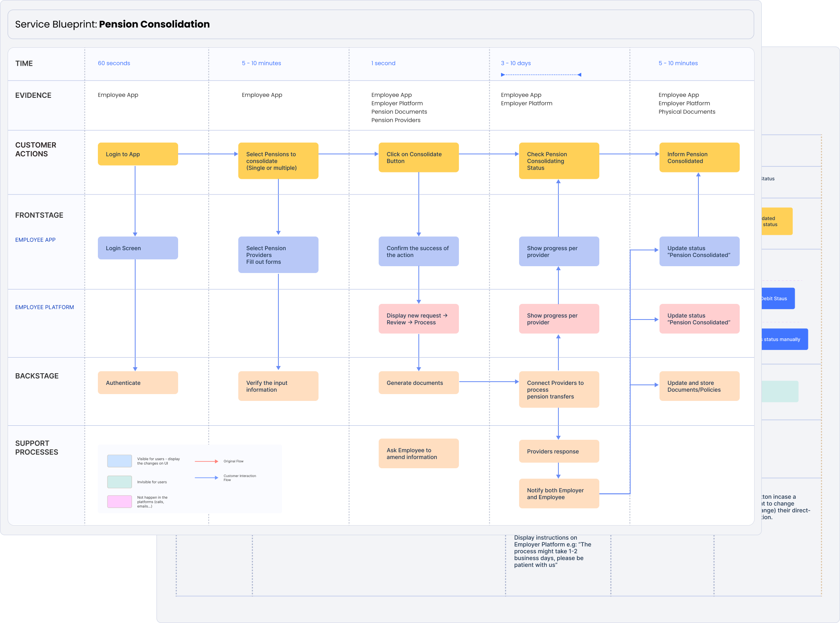
Task: Click the teal Invisible for users swatch
Action: [120, 482]
